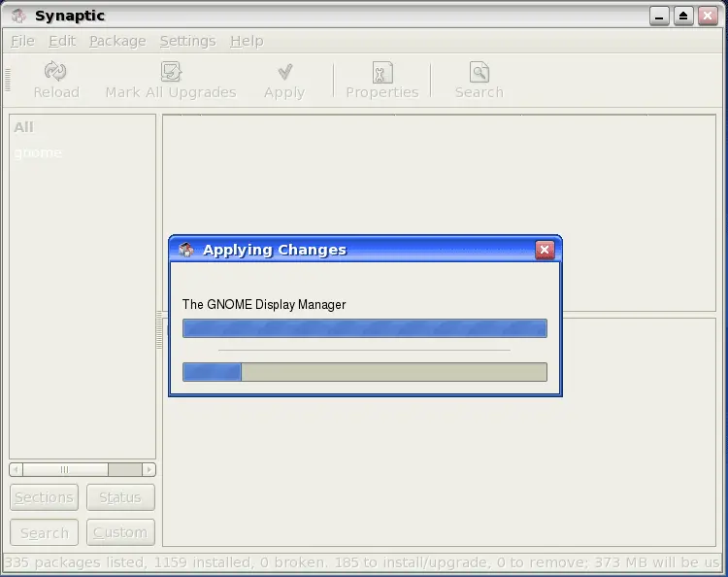
Task: Click the status bar package summary text
Action: 362,562
